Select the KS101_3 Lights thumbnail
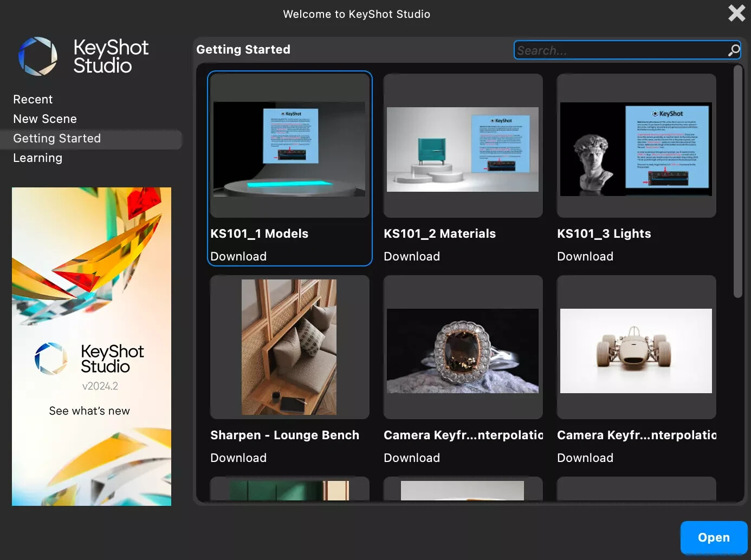Viewport: 751px width, 560px height. point(636,146)
